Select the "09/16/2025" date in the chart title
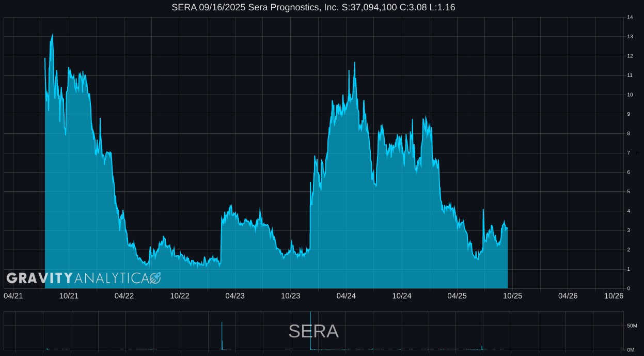The width and height of the screenshot is (644, 356). pyautogui.click(x=221, y=7)
